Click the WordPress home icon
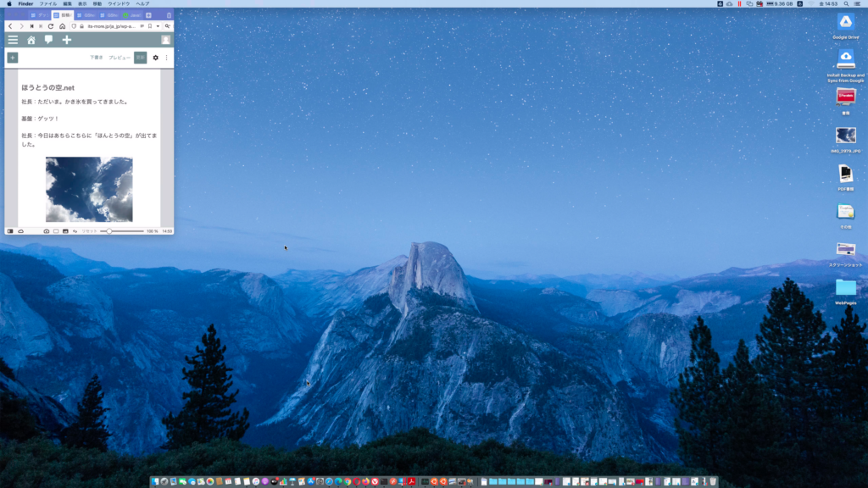 (31, 40)
